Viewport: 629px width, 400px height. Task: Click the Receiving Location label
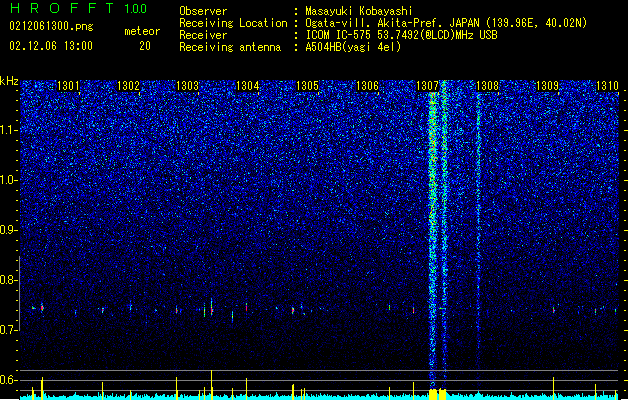point(233,23)
